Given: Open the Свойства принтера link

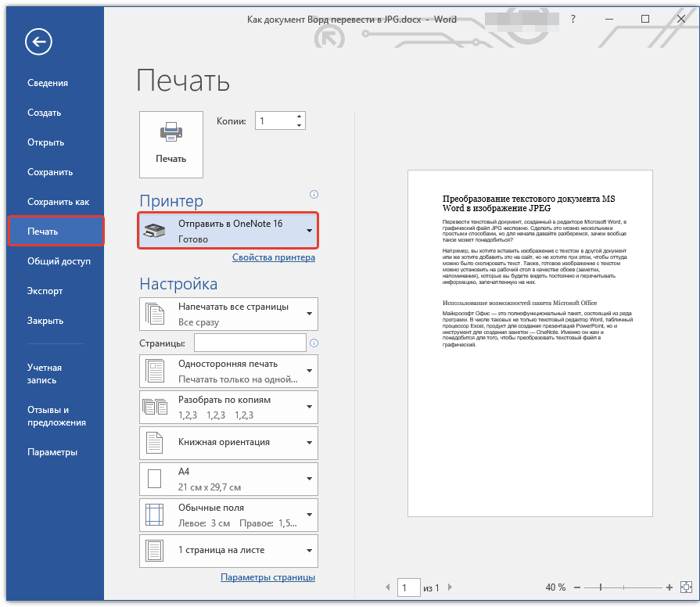Looking at the screenshot, I should tap(274, 257).
